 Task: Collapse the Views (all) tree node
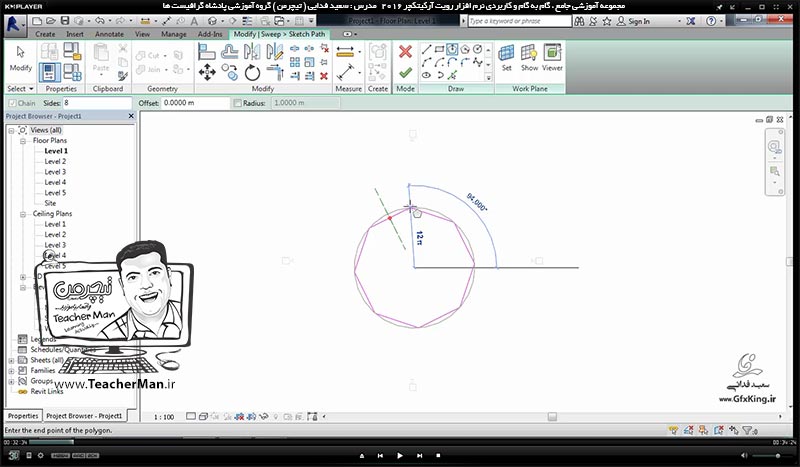11,131
